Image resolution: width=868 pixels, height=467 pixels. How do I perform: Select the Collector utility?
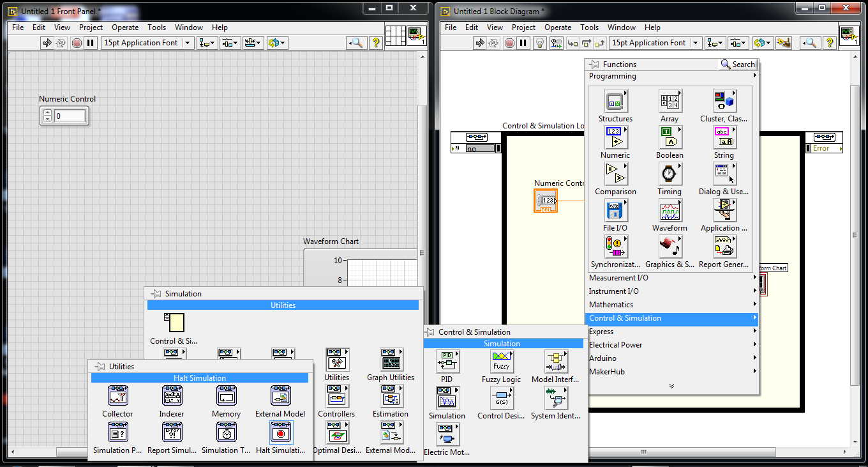117,396
